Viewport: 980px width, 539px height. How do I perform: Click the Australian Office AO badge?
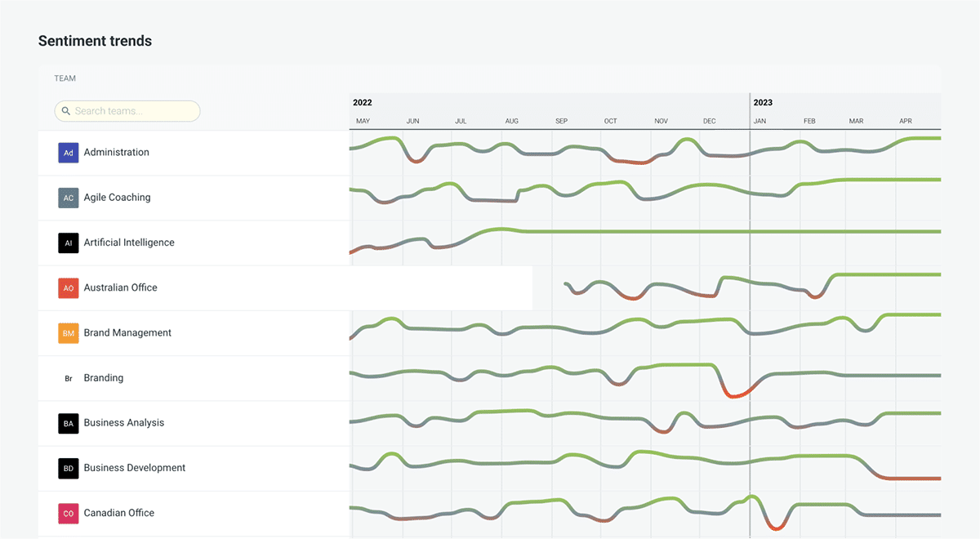69,287
